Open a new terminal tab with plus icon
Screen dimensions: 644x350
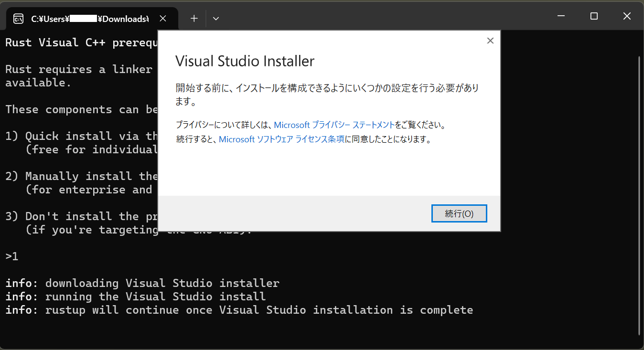[194, 19]
